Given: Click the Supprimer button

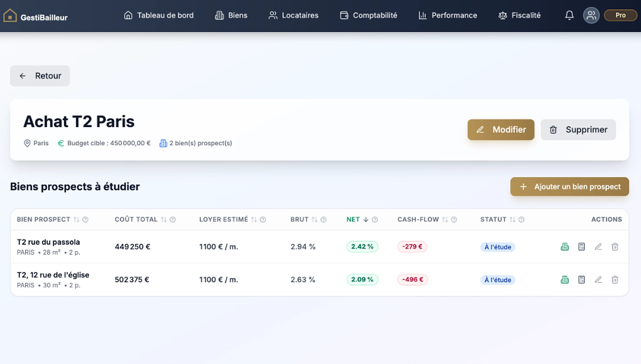Looking at the screenshot, I should click(578, 129).
